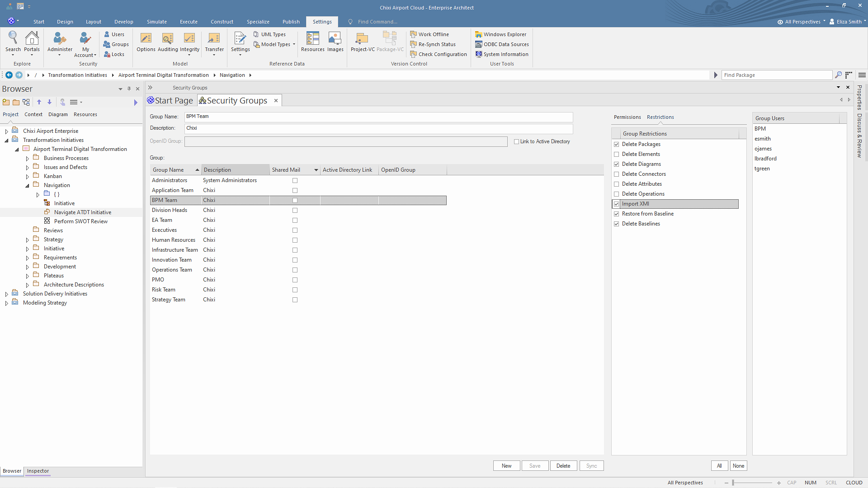868x488 pixels.
Task: Enable Delete Elements restriction checkbox
Action: click(616, 154)
